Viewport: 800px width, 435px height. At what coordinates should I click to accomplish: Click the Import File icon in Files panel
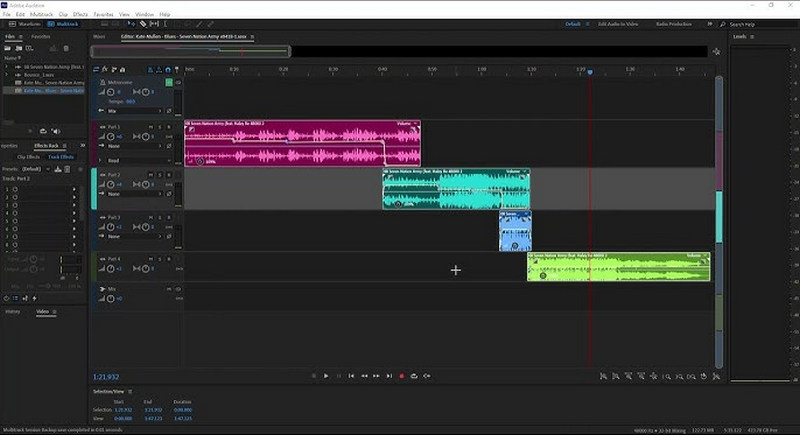click(19, 48)
